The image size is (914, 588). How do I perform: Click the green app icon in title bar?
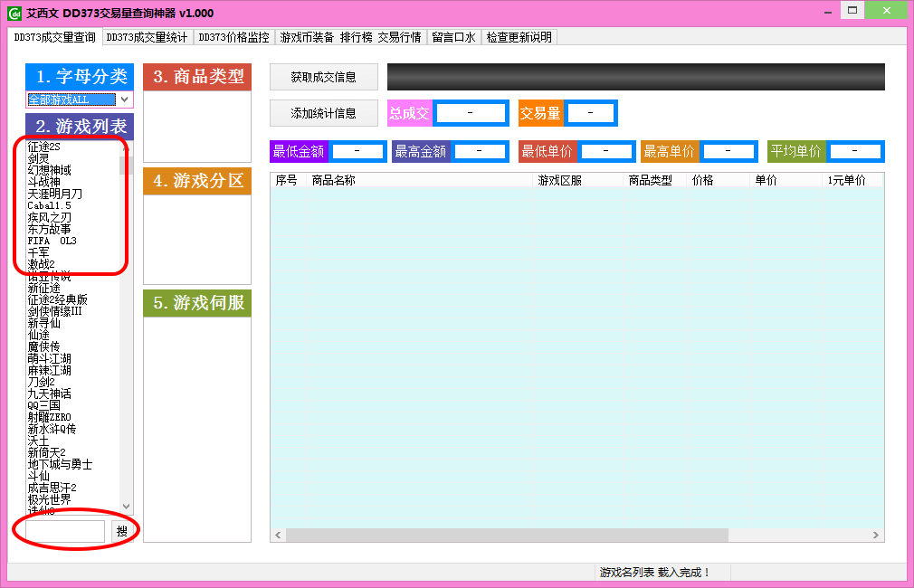point(14,13)
